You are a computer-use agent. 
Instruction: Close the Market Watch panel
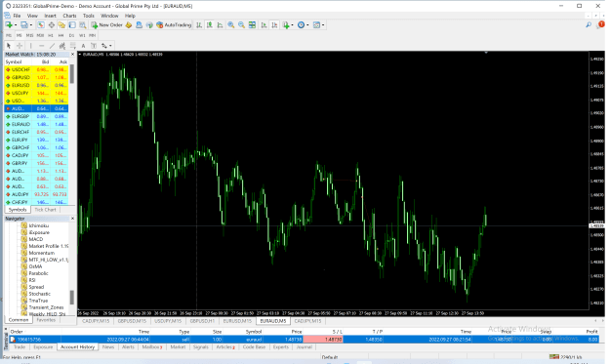pyautogui.click(x=72, y=55)
